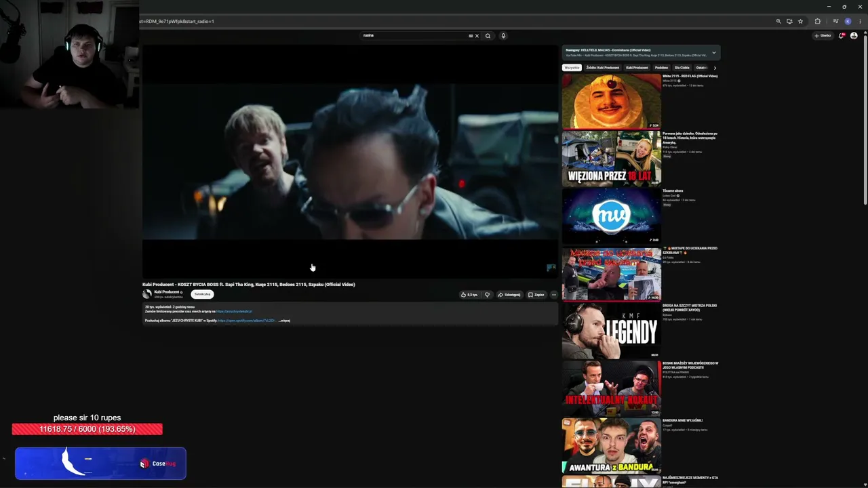Open Chrome media controls icon
This screenshot has height=488, width=868.
[x=835, y=21]
